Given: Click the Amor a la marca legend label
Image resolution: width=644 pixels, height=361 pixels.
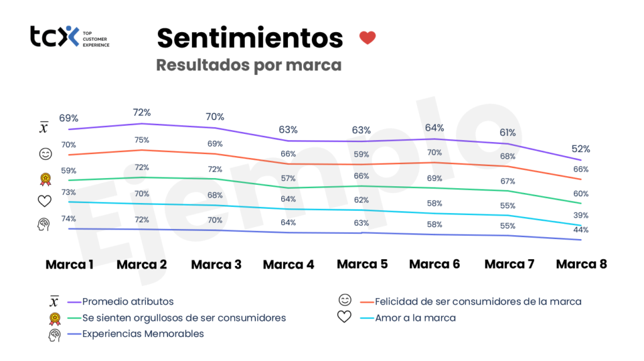Looking at the screenshot, I should click(x=415, y=318).
